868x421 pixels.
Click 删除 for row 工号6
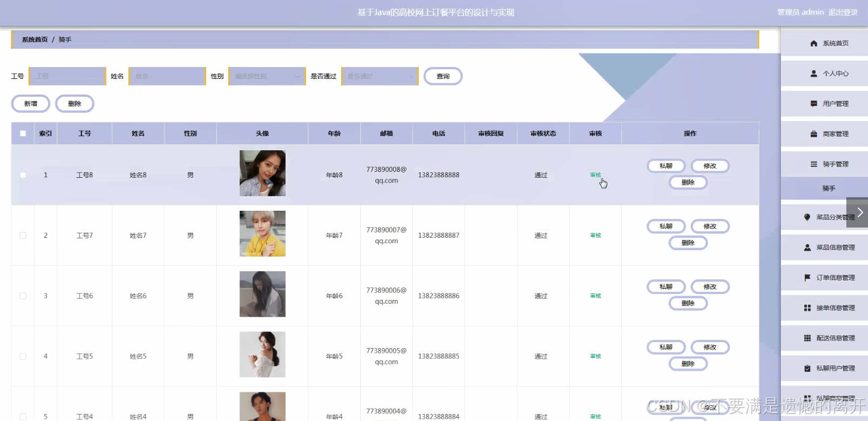point(688,304)
